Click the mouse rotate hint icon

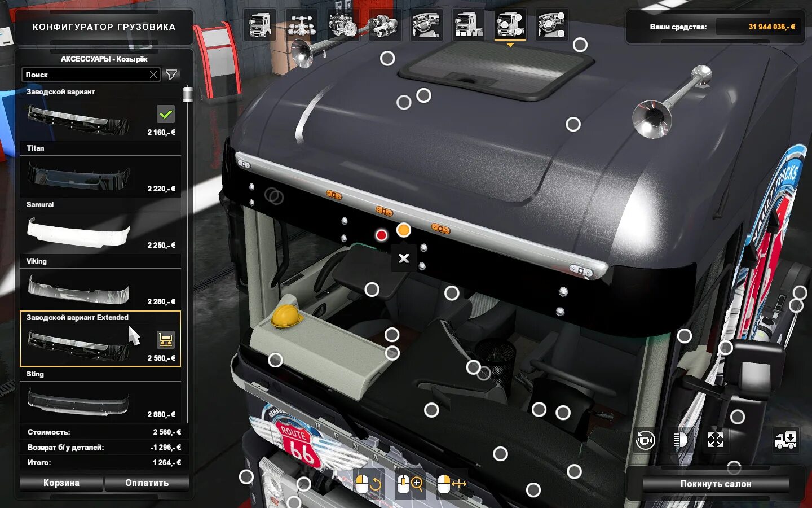[369, 484]
